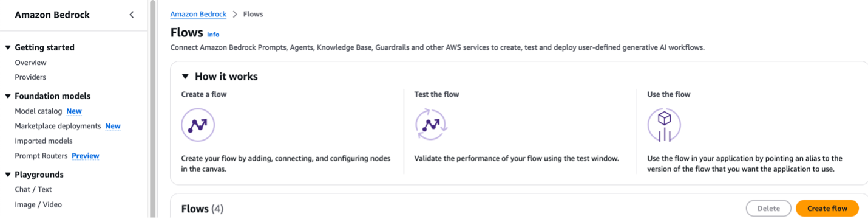Collapse the sidebar with the left chevron
This screenshot has width=868, height=219.
[x=132, y=15]
